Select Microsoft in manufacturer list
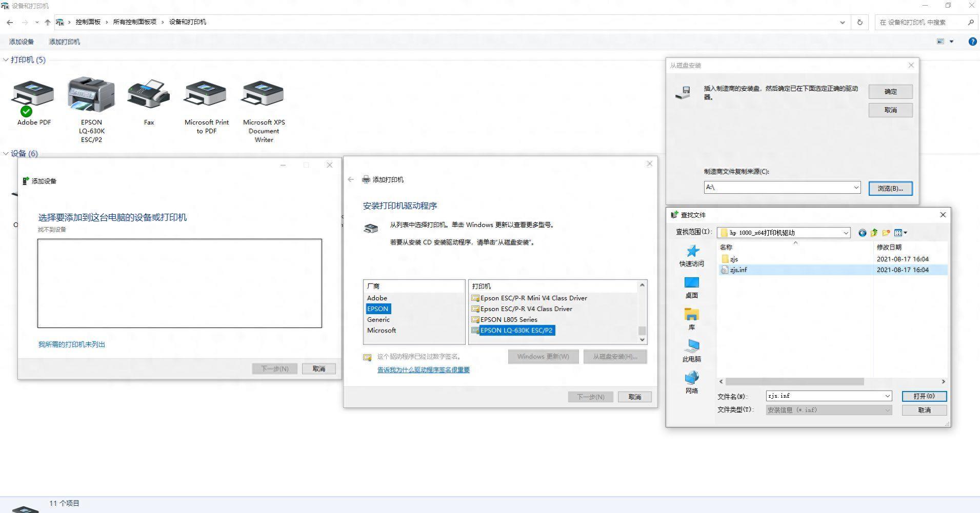 382,330
